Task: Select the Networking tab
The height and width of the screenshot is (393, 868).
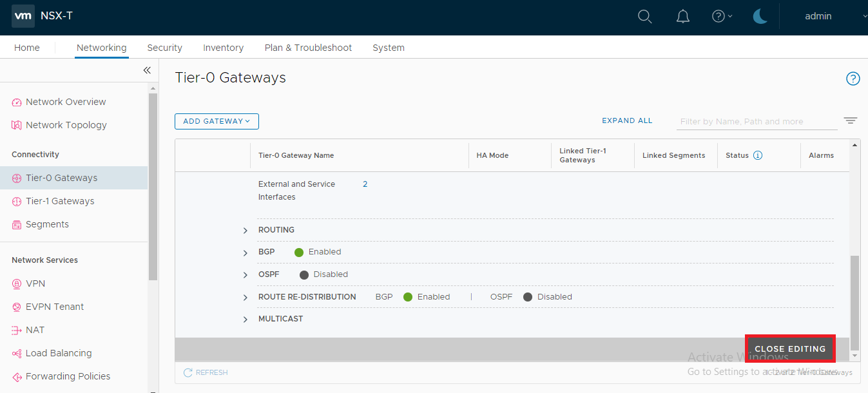Action: tap(101, 48)
